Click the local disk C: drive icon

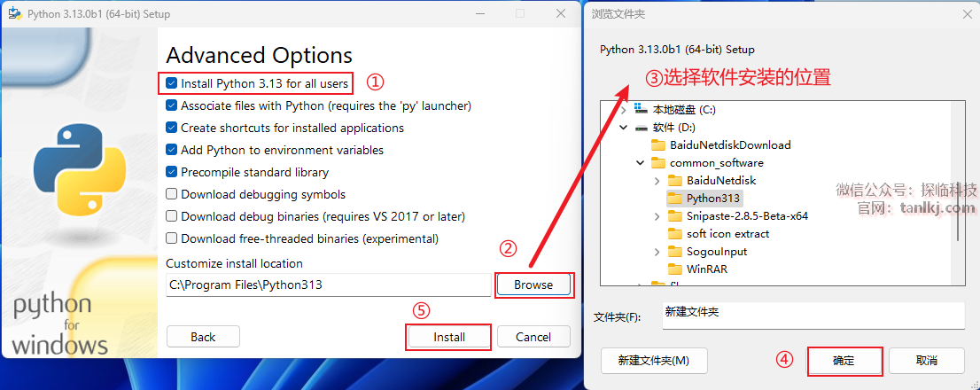tap(642, 110)
